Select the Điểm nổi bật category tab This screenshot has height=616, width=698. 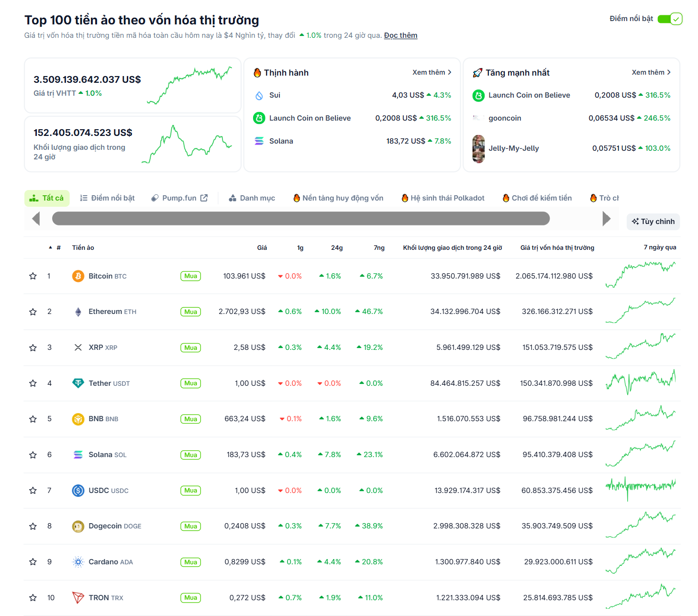107,198
